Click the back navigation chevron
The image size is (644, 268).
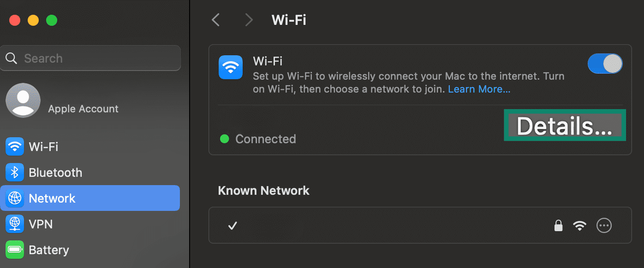pos(215,20)
